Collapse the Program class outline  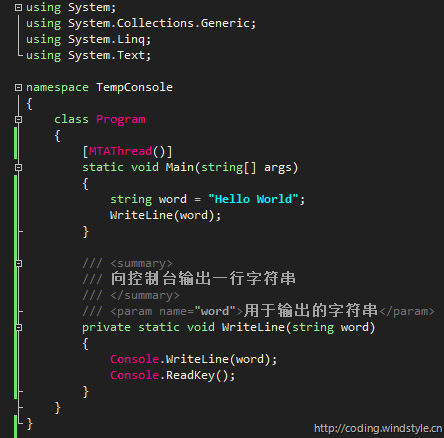click(19, 119)
